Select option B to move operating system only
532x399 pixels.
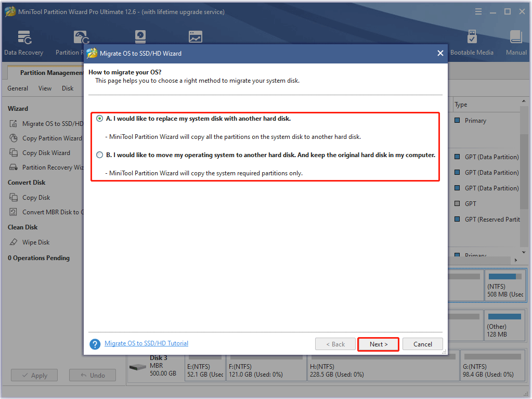point(99,155)
